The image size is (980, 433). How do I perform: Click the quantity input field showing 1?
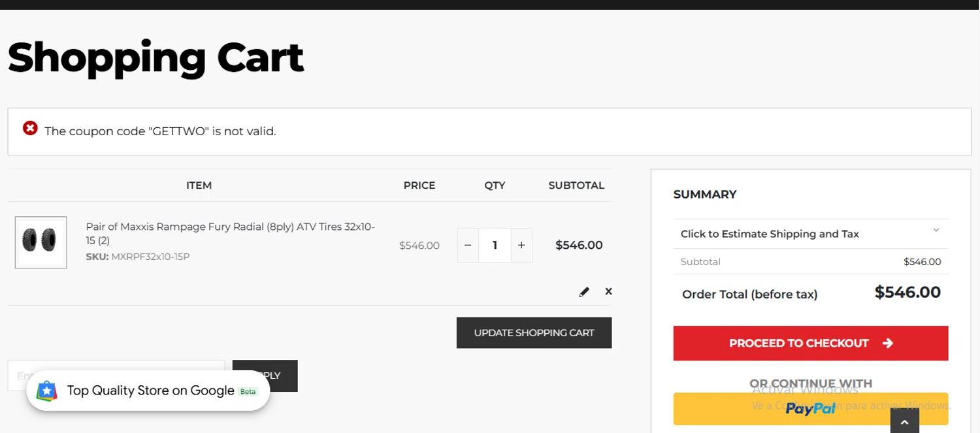[495, 246]
